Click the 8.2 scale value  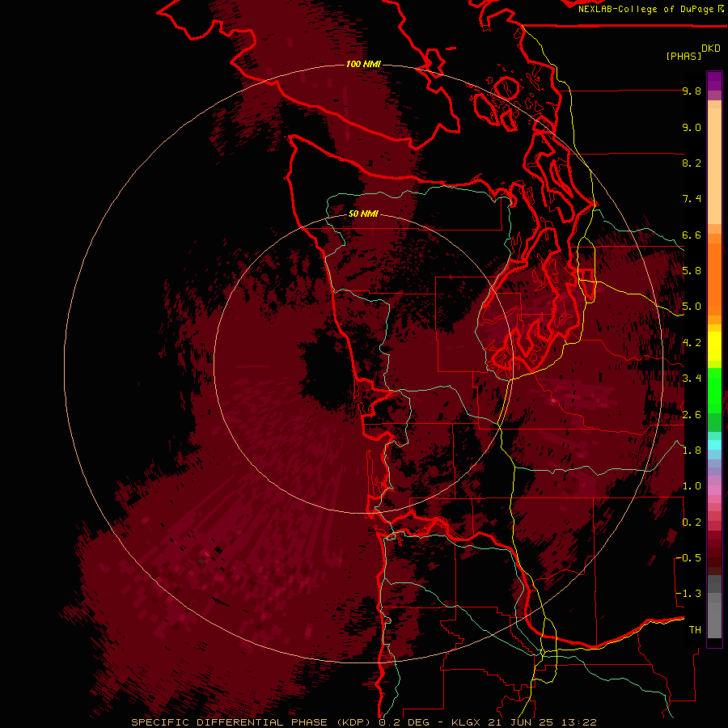pyautogui.click(x=692, y=163)
